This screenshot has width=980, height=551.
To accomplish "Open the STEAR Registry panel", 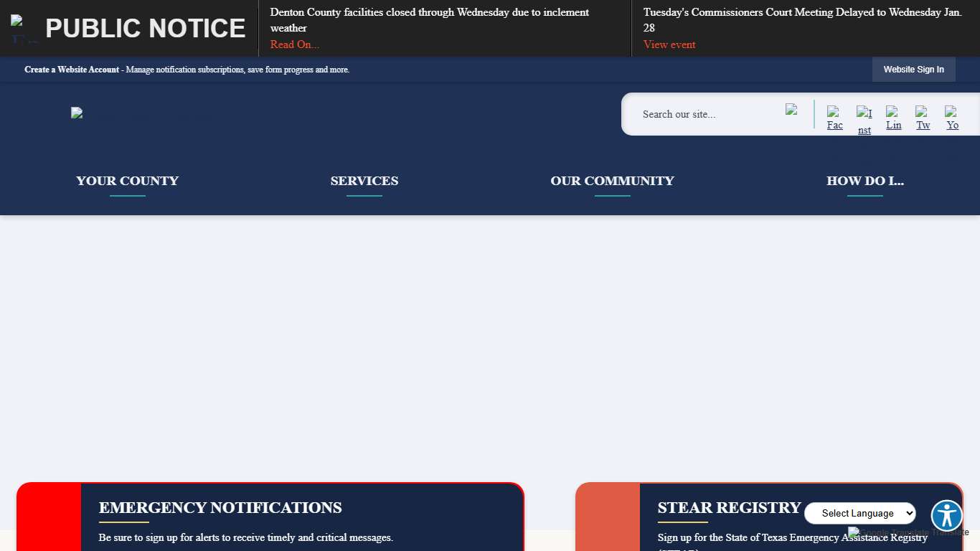I will pyautogui.click(x=728, y=507).
